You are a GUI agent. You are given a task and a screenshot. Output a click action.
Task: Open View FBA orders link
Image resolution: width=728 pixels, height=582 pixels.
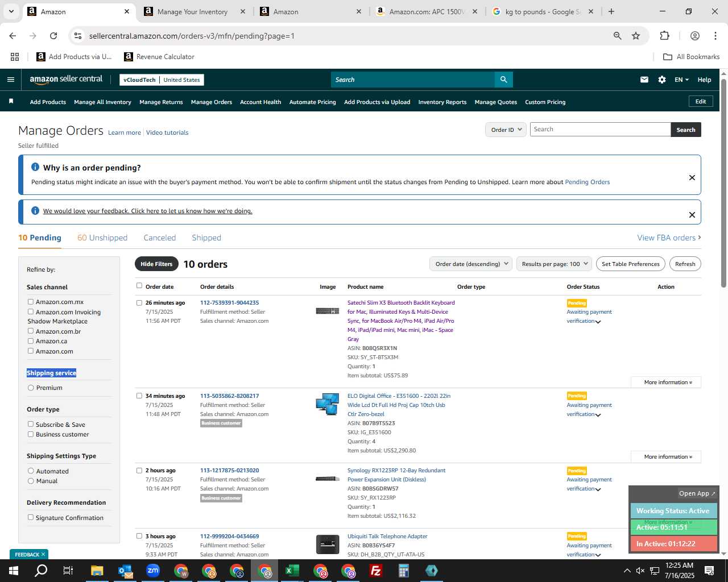[x=669, y=238]
